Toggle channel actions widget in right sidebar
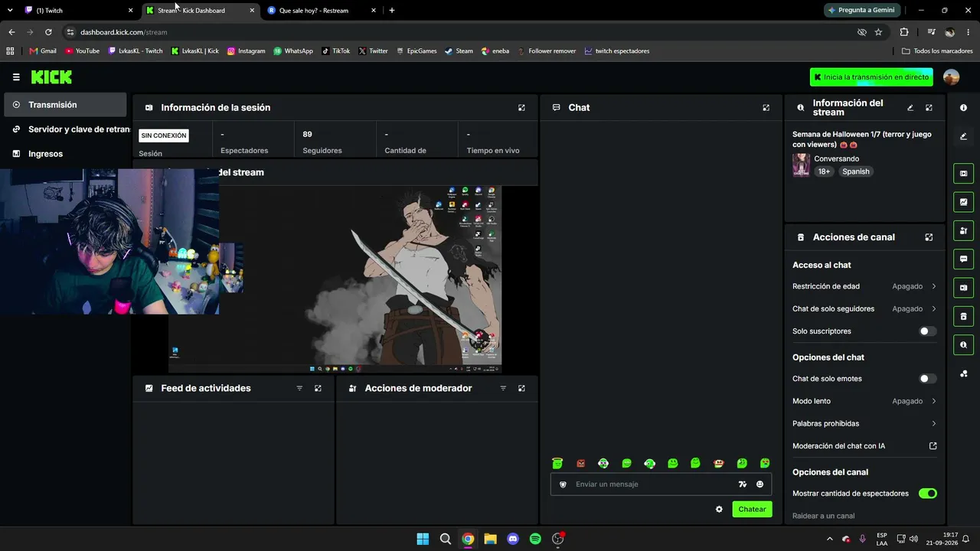 pos(963,316)
